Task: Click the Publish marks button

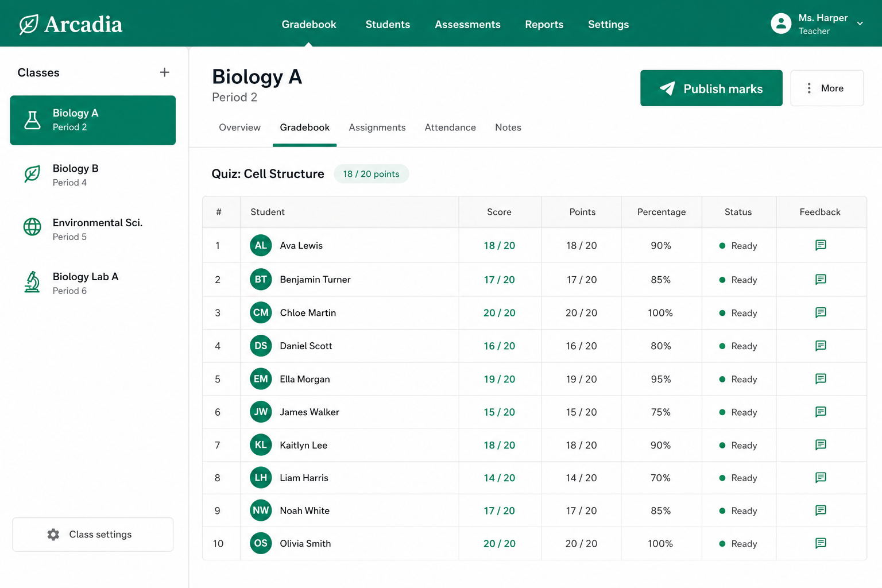Action: [711, 88]
